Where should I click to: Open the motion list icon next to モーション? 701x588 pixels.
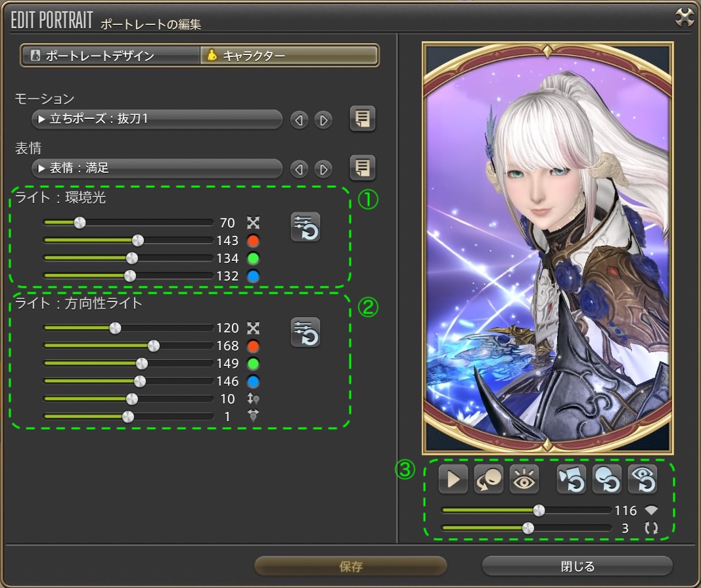click(x=362, y=119)
